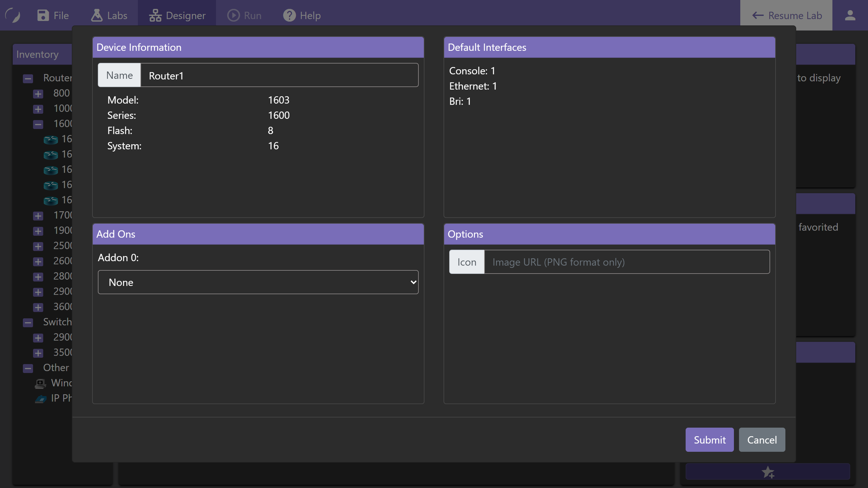Click the last 1600 series router icon
The image size is (868, 488).
(x=51, y=200)
